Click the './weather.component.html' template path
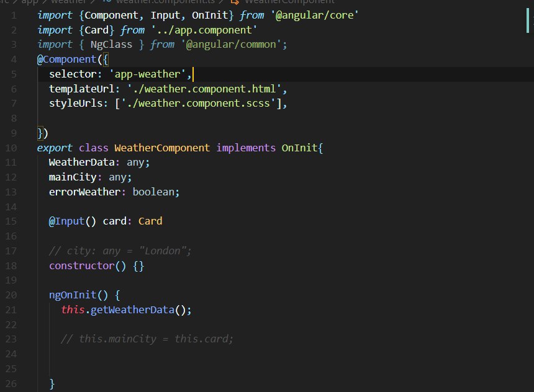Viewport: 534px width, 392px height. (204, 89)
